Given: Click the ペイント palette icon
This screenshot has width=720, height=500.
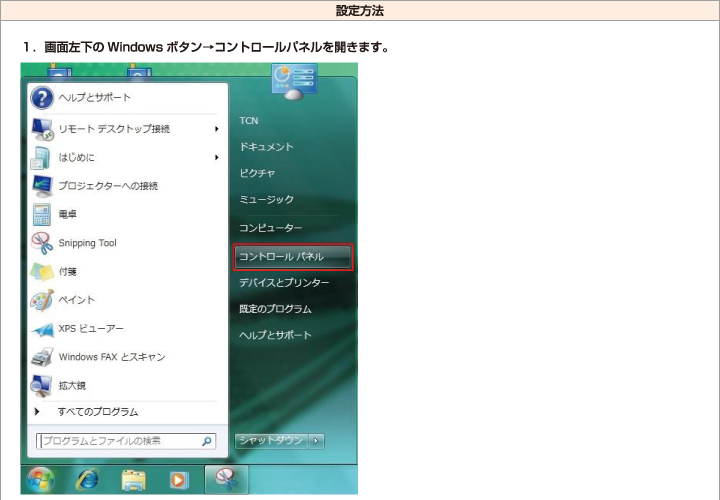Looking at the screenshot, I should (x=42, y=300).
